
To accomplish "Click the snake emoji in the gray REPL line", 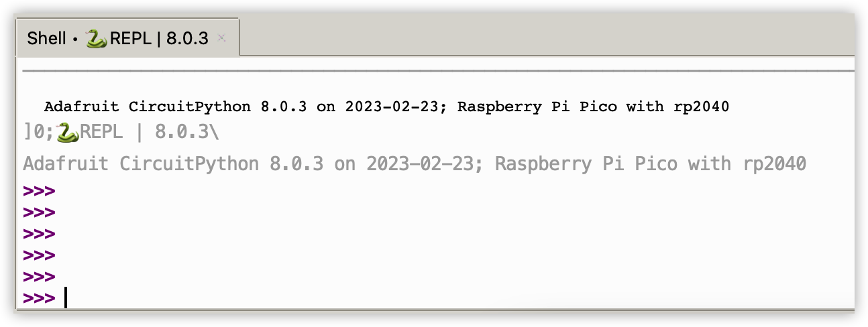I will point(68,132).
